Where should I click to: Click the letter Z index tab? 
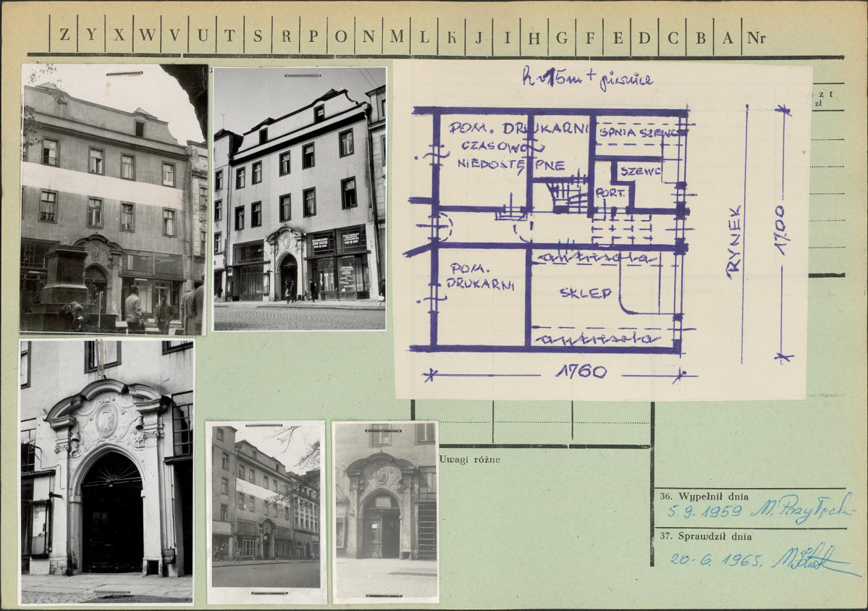(64, 36)
